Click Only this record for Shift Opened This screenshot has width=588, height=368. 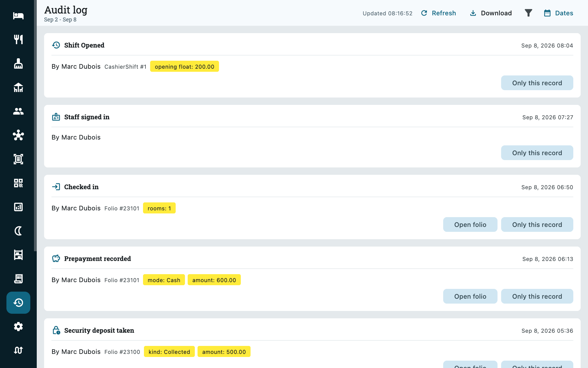pos(537,83)
